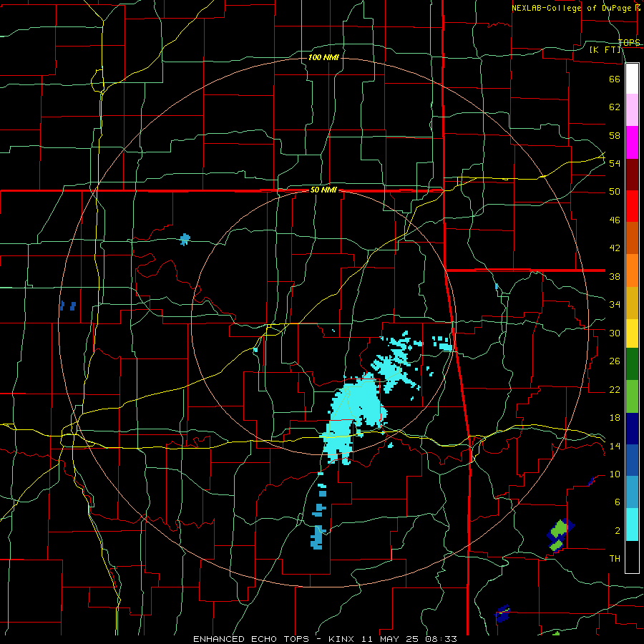This screenshot has width=644, height=644.
Task: Select the bright red legend swatch
Action: tap(632, 206)
